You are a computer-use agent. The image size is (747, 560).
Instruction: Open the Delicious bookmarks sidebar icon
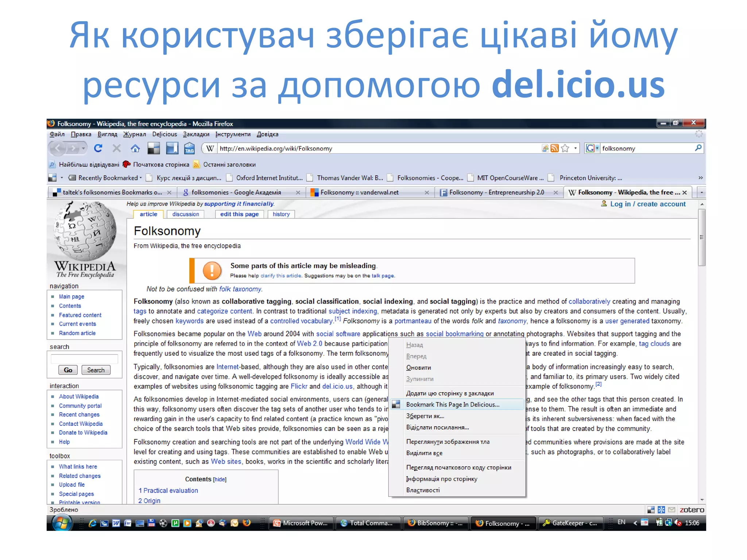coord(172,148)
